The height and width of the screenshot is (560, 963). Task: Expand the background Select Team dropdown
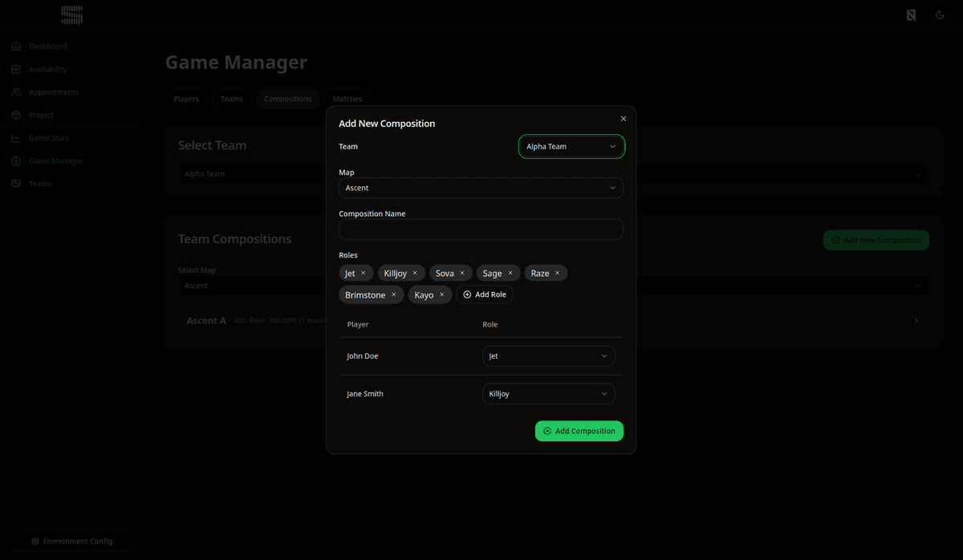553,174
